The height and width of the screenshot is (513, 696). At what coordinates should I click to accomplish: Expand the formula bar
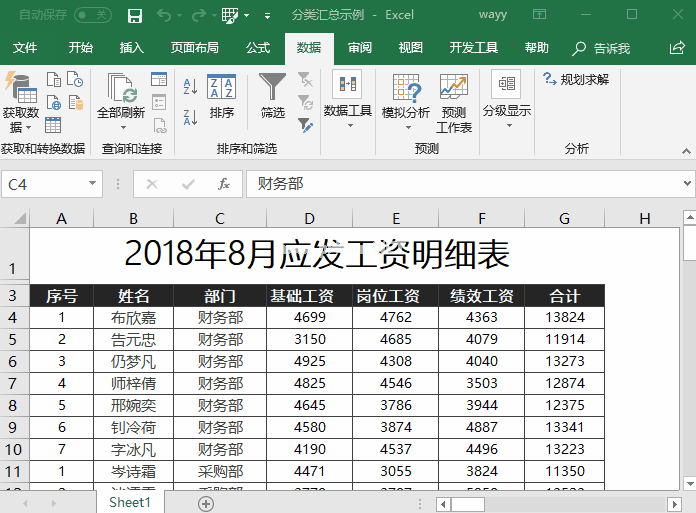pos(687,183)
